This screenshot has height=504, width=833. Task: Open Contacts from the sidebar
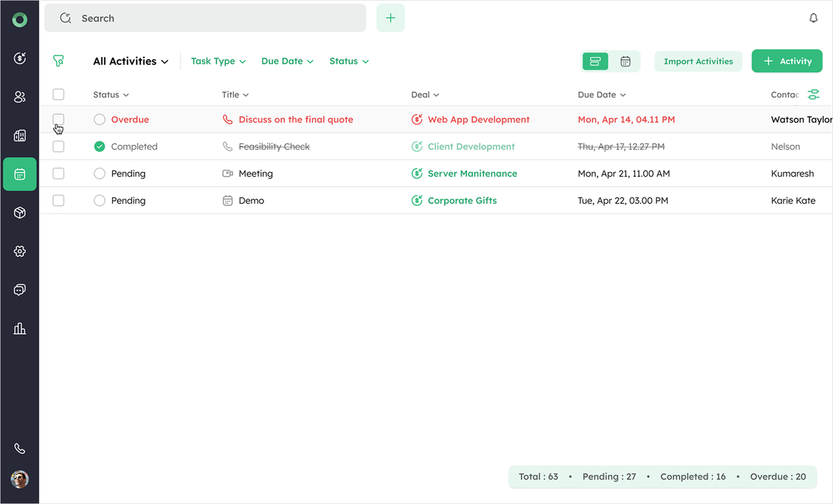coord(20,97)
